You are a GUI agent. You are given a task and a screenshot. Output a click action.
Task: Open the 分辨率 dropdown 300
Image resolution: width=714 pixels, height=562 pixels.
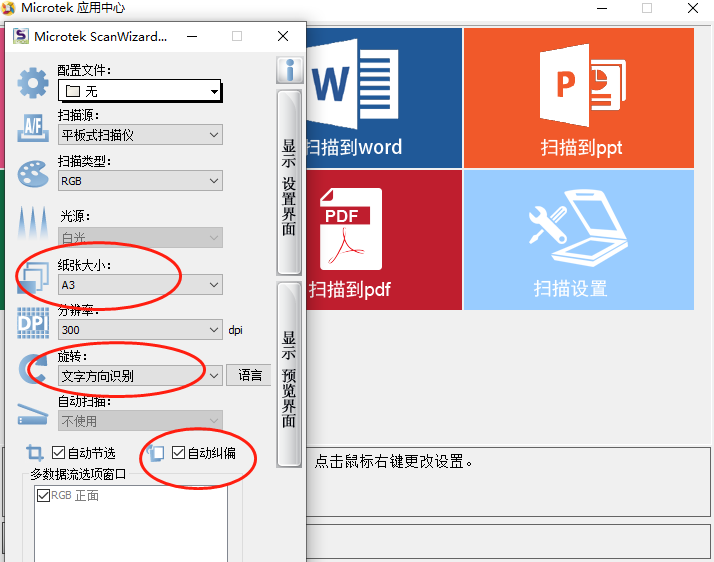(140, 329)
